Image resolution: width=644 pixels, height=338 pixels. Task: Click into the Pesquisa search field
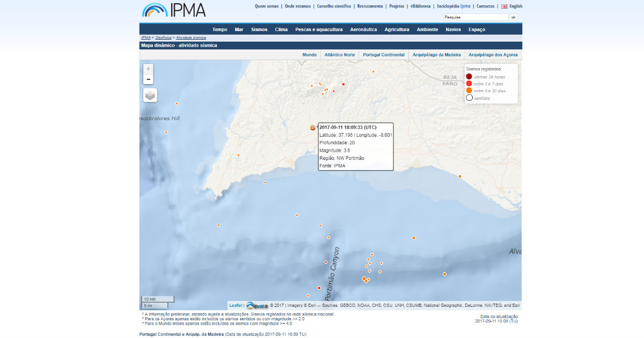(475, 17)
